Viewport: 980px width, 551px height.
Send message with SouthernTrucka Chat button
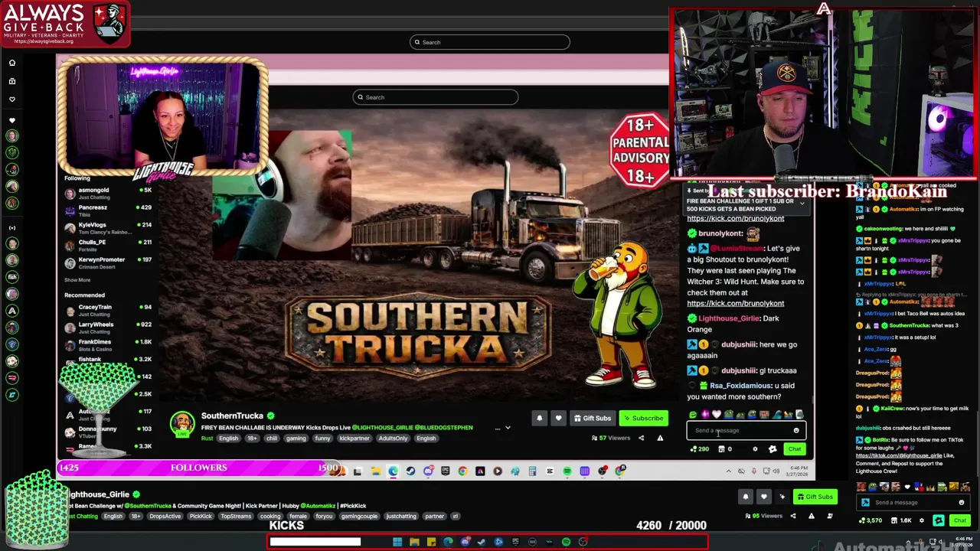click(x=795, y=449)
